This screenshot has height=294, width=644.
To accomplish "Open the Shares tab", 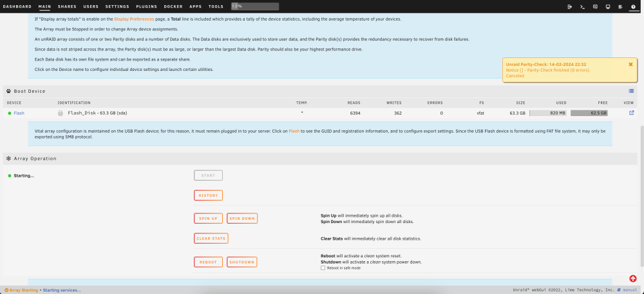I will pos(67,6).
